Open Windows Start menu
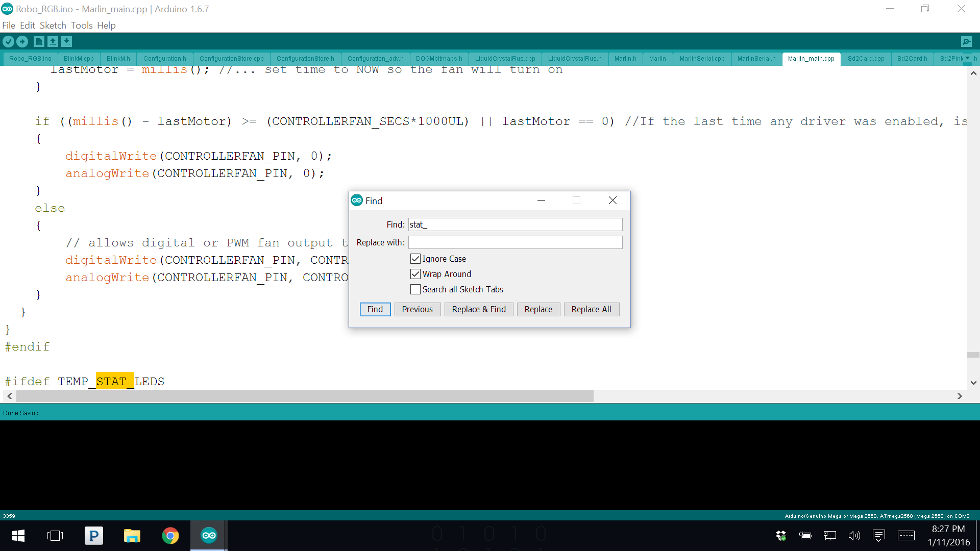 (18, 536)
